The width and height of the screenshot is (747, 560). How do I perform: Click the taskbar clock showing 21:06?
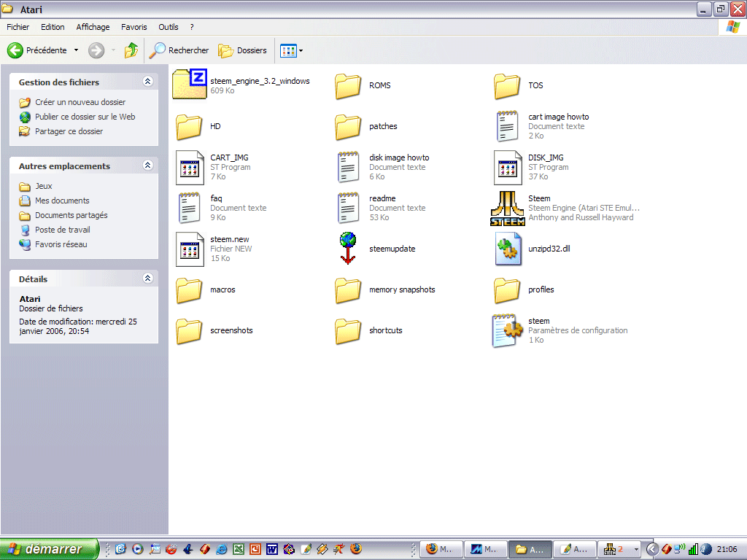click(727, 550)
